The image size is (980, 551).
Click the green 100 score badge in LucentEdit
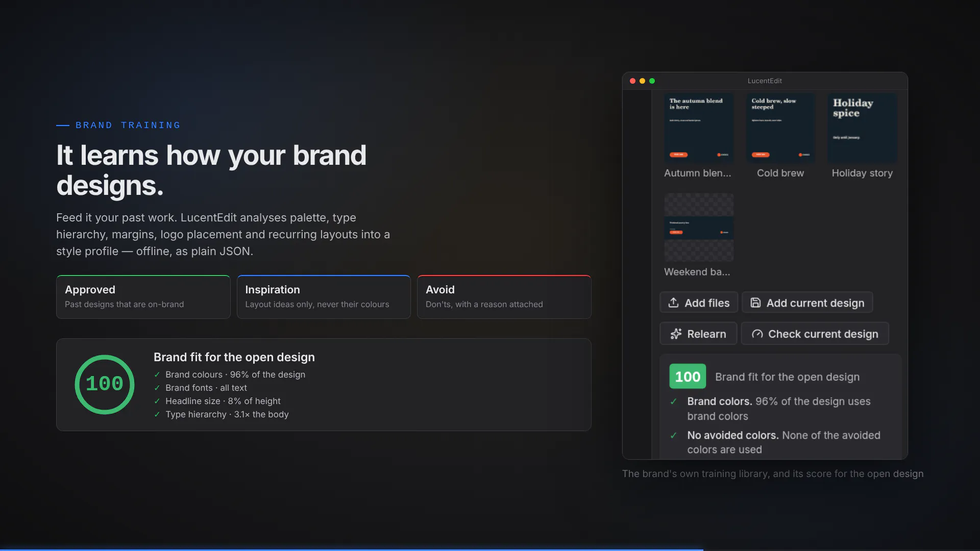point(688,377)
